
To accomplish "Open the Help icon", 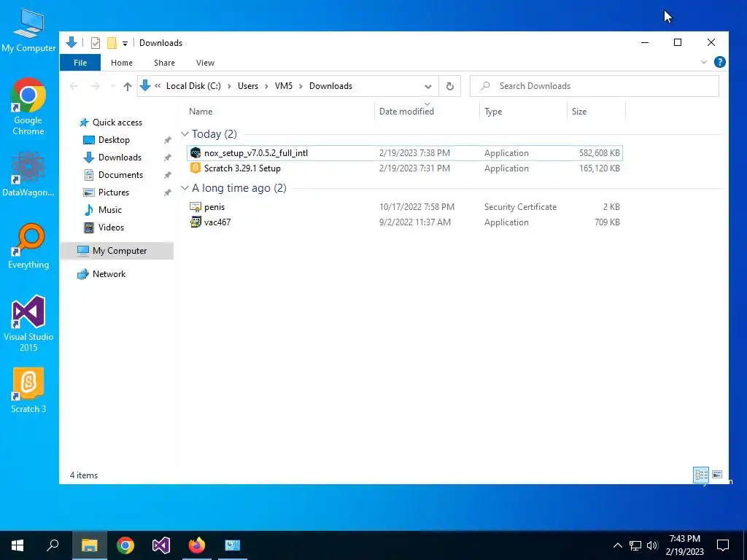I will (x=719, y=63).
